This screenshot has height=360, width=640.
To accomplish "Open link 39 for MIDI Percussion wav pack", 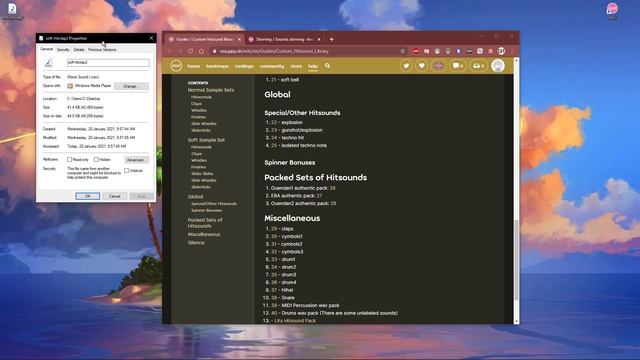I will [x=273, y=305].
